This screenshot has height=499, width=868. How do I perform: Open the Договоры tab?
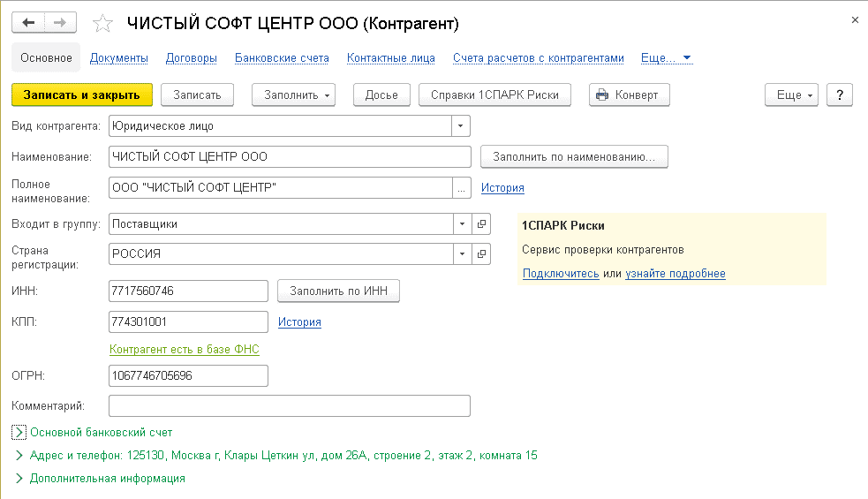coord(191,58)
